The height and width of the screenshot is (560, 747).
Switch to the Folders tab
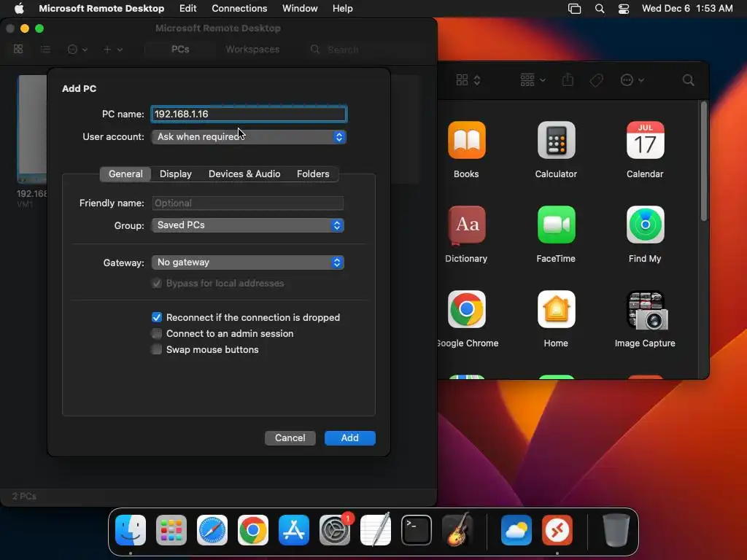click(x=313, y=174)
